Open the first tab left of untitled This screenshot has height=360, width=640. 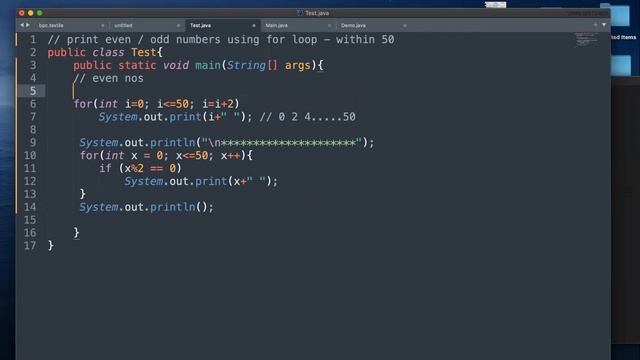[51, 25]
